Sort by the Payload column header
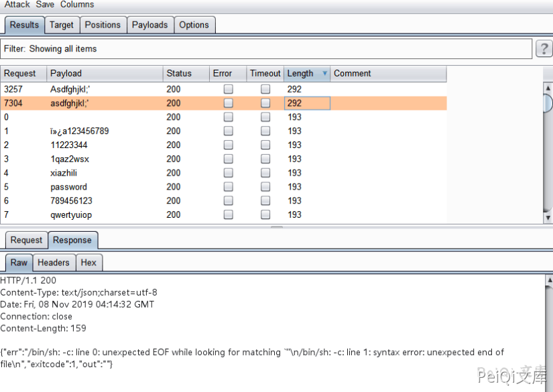Screen dimensions: 553x392 [x=104, y=74]
